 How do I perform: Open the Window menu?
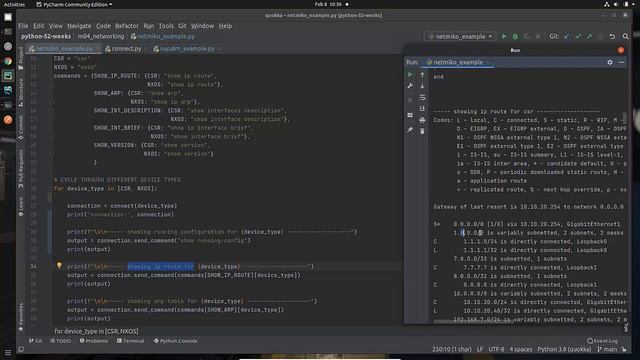pyautogui.click(x=202, y=26)
